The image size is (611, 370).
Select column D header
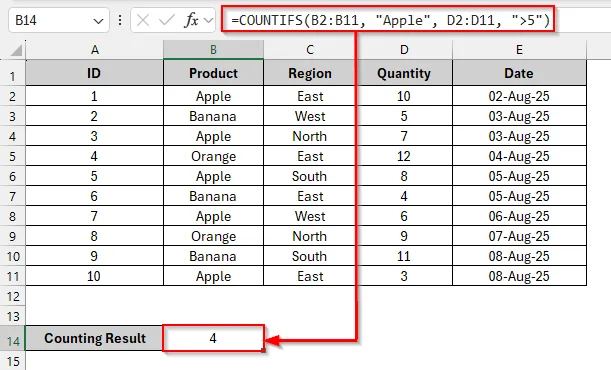(x=404, y=50)
